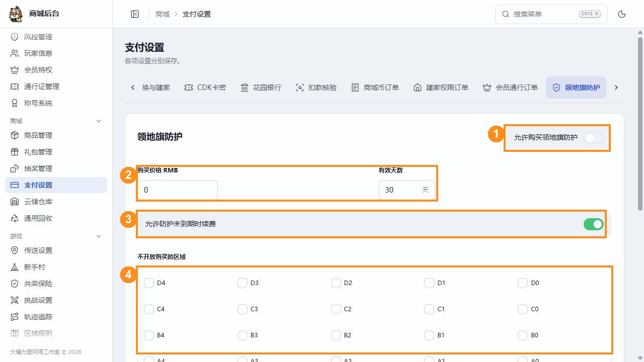This screenshot has height=362, width=644.
Task: Disable 允许防护未到期时续费 switch
Action: pos(594,224)
